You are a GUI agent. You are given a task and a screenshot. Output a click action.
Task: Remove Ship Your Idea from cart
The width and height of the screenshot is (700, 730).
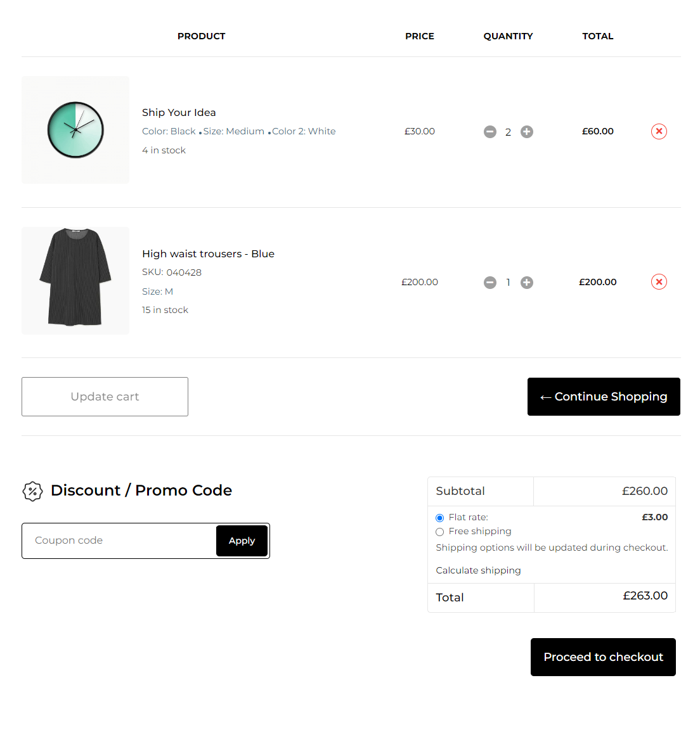point(659,131)
